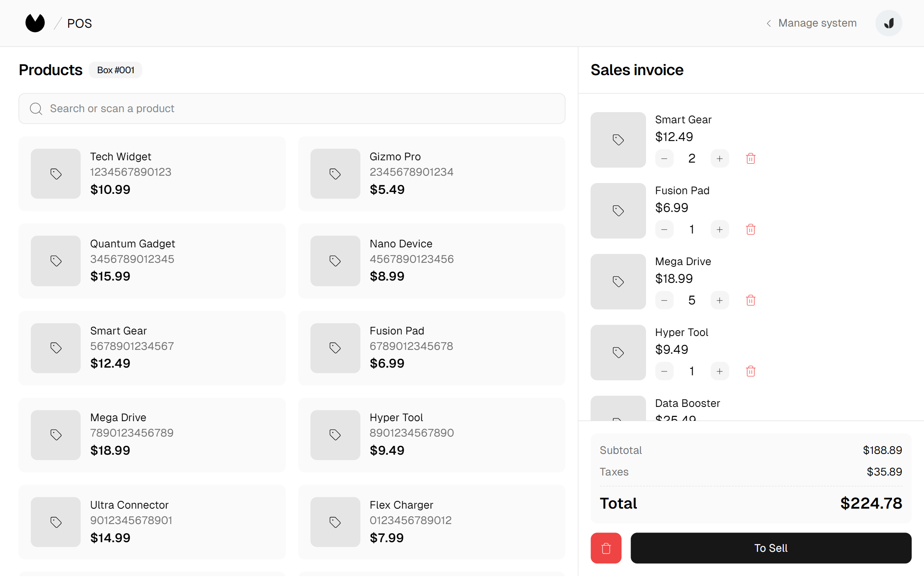
Task: Add Tech Widget to the invoice
Action: click(x=152, y=174)
